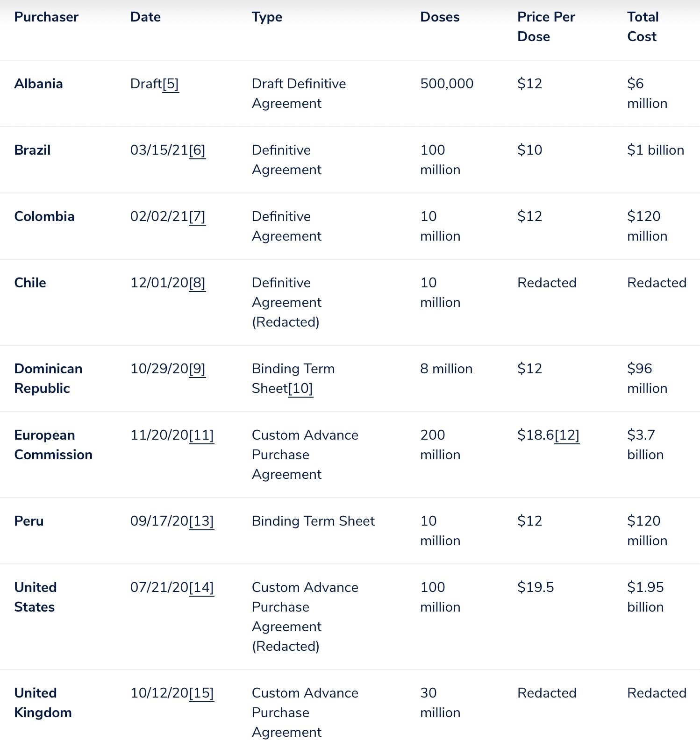Open footnote [15] on United Kingdom date
700x741 pixels.
pyautogui.click(x=201, y=693)
